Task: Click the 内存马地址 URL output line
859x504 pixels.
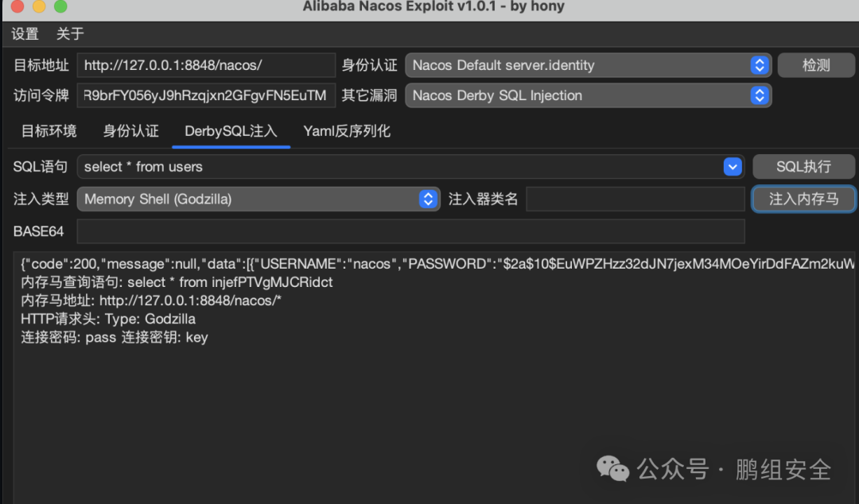Action: [150, 300]
